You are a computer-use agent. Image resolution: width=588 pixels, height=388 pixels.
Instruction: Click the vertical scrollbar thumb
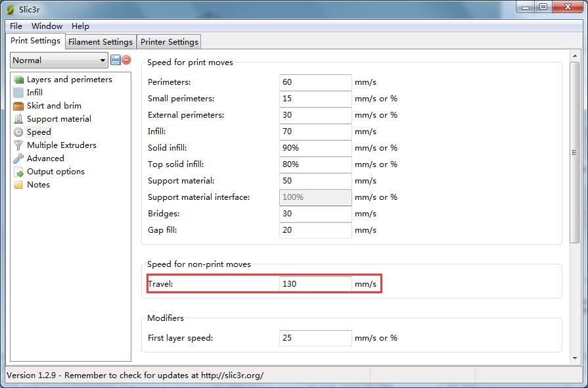574,153
